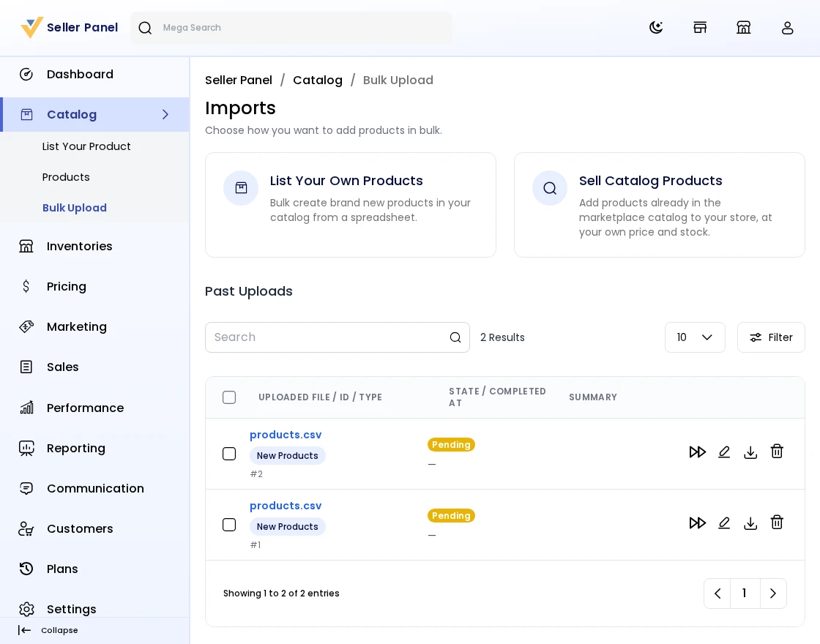Download the import #2 file
Viewport: 820px width, 644px height.
750,452
